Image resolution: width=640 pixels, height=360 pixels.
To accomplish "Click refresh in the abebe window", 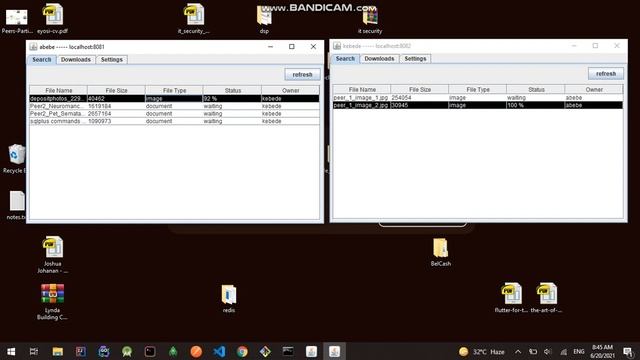I will point(302,75).
